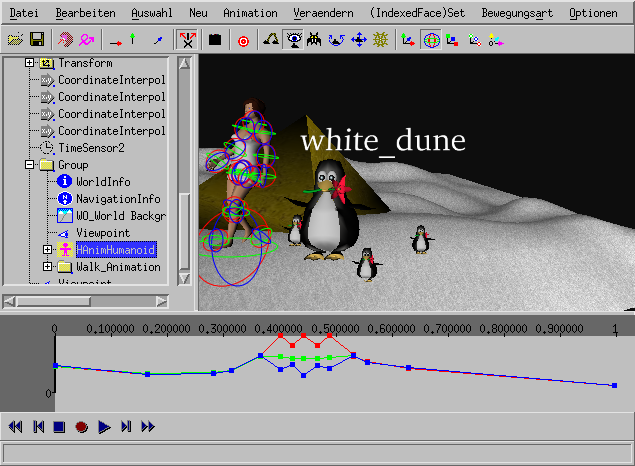Viewport: 635px width, 466px height.
Task: Select the Walk_Animation folder item
Action: (x=118, y=267)
